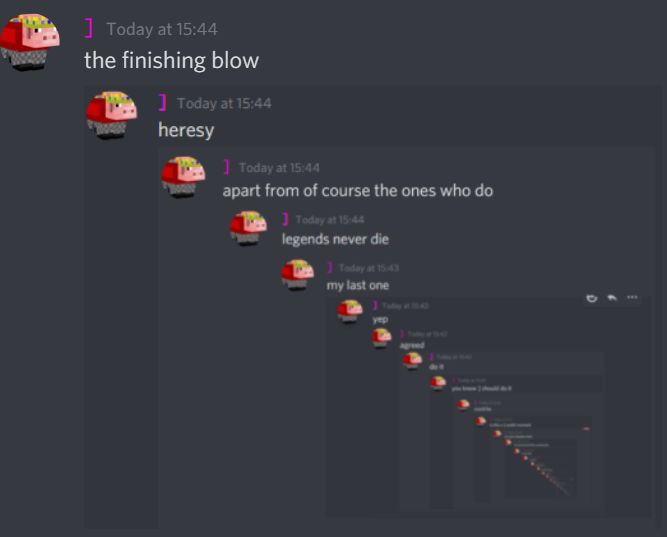This screenshot has width=667, height=537.
Task: Click pig avatar beside 'heresy' message
Action: point(111,115)
